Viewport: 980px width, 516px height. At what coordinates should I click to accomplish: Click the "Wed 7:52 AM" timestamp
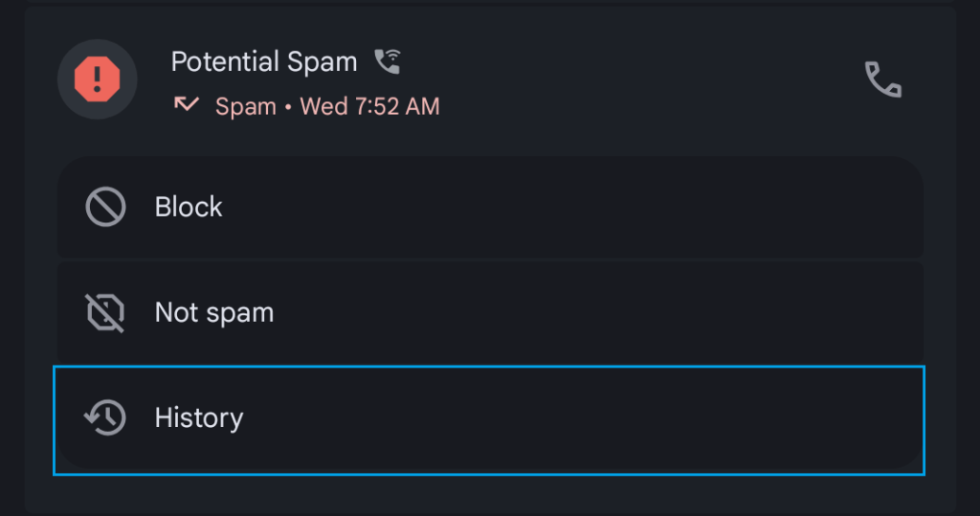click(x=370, y=106)
